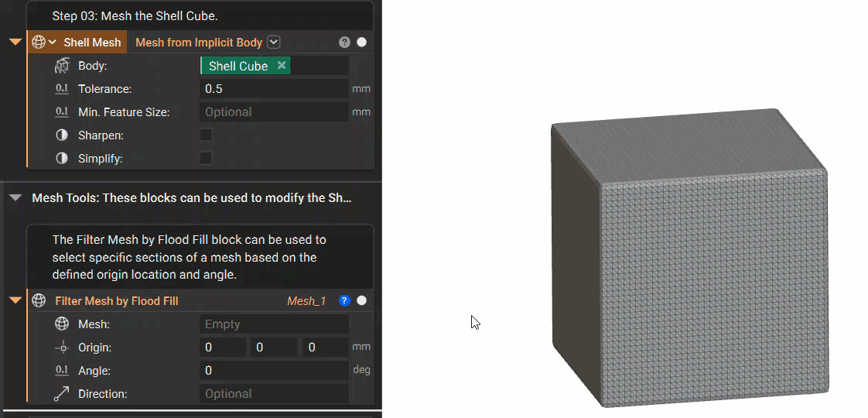Remove Shell Cube from the Body field

pos(282,65)
